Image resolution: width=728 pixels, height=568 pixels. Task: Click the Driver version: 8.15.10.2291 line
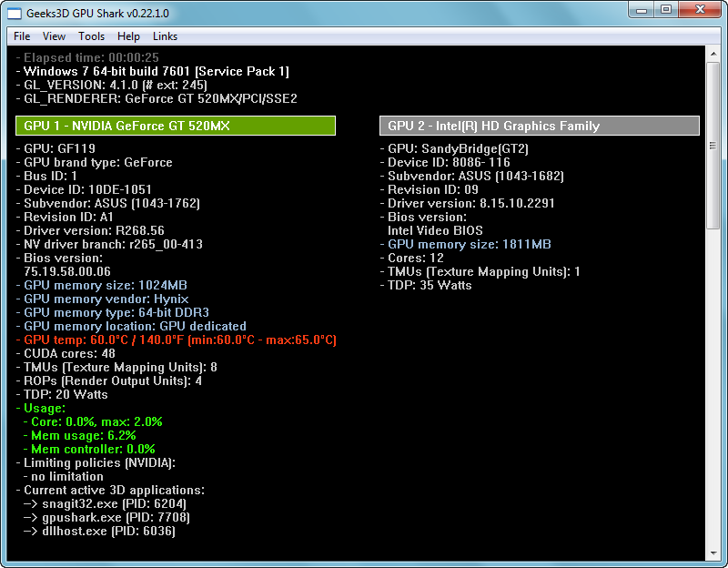click(x=468, y=203)
